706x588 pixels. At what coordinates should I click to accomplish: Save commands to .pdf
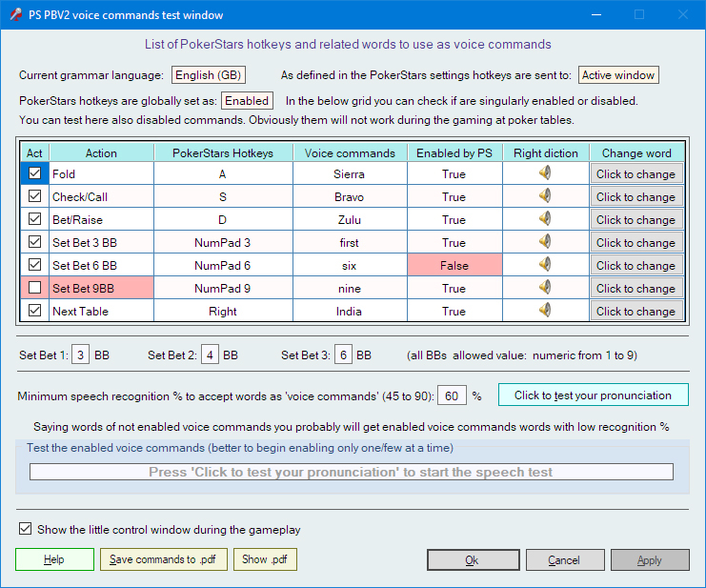coord(164,559)
